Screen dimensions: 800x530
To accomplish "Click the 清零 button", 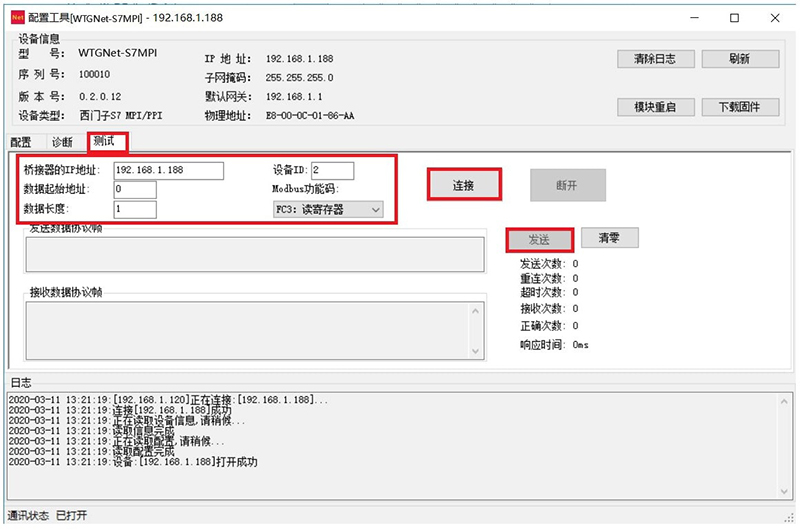I will pos(610,238).
